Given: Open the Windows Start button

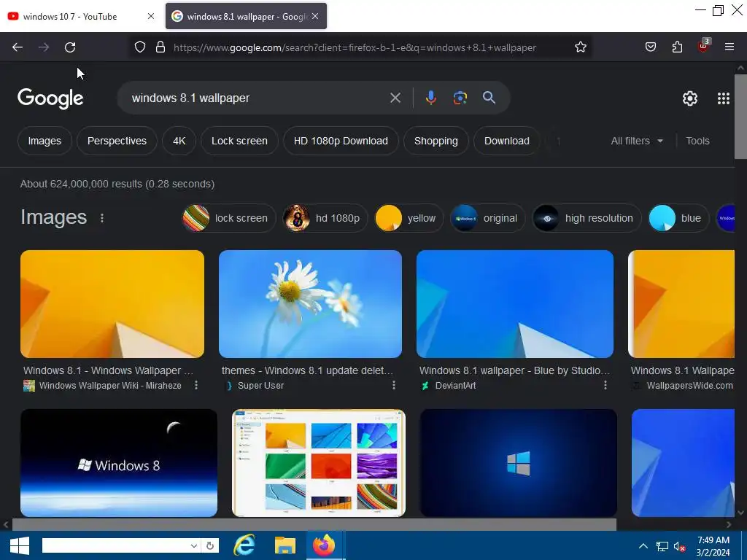Looking at the screenshot, I should pyautogui.click(x=20, y=545).
